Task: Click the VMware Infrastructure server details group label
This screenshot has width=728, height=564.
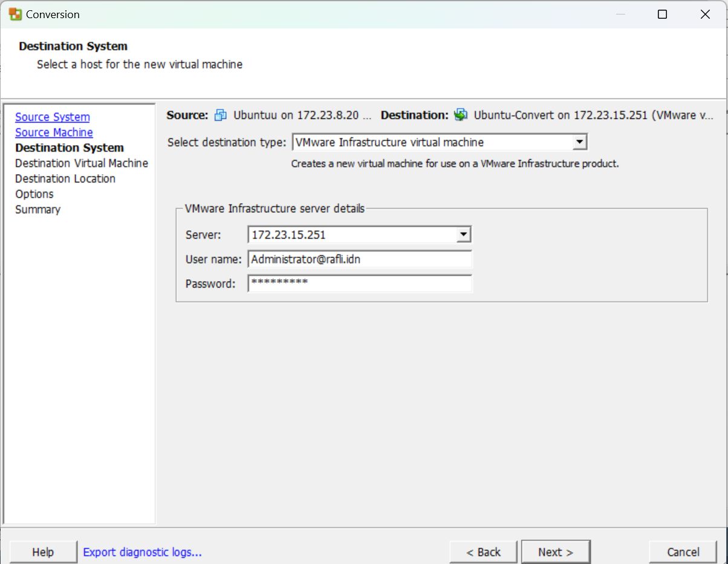Action: [x=275, y=209]
